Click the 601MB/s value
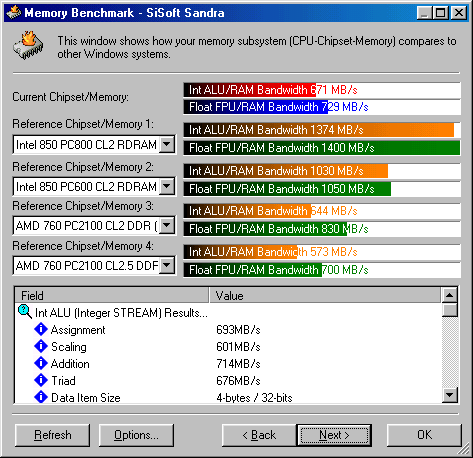The width and height of the screenshot is (473, 458). 238,347
